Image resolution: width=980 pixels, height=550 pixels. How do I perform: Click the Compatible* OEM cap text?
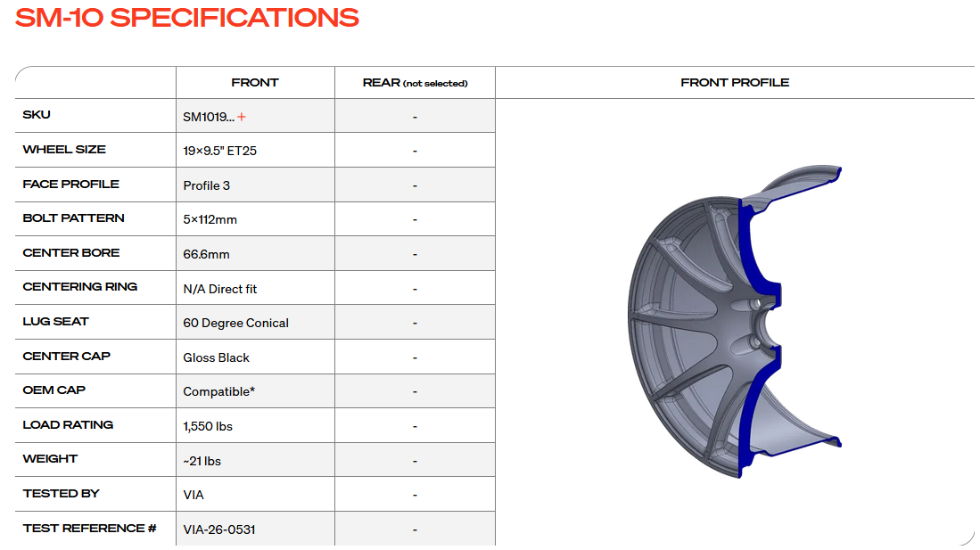pos(218,391)
